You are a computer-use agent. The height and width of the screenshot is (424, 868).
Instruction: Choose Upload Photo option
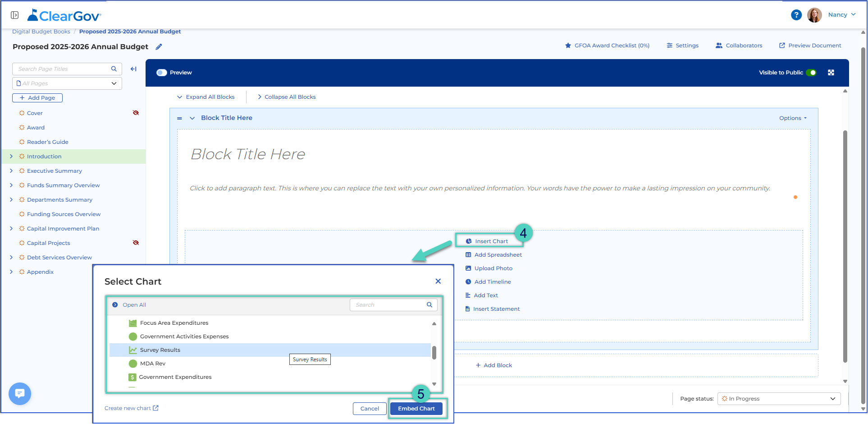click(489, 268)
